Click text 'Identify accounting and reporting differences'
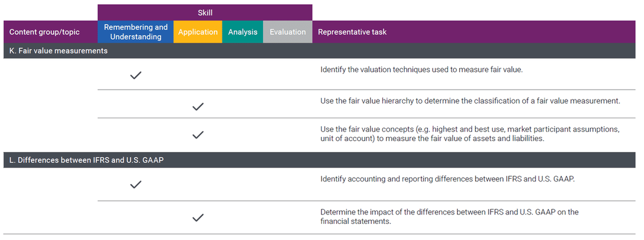The width and height of the screenshot is (644, 240). 401,179
